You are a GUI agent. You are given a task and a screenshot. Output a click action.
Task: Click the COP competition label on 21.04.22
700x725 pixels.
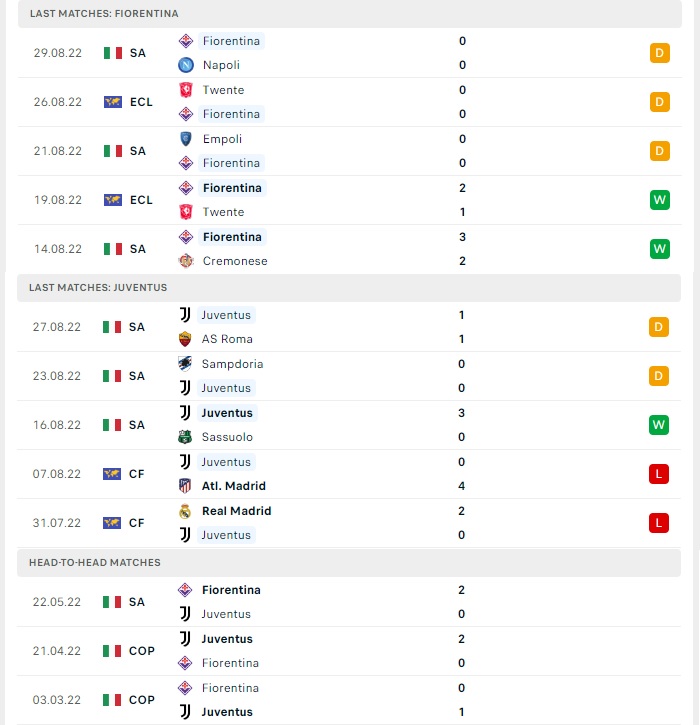(141, 651)
